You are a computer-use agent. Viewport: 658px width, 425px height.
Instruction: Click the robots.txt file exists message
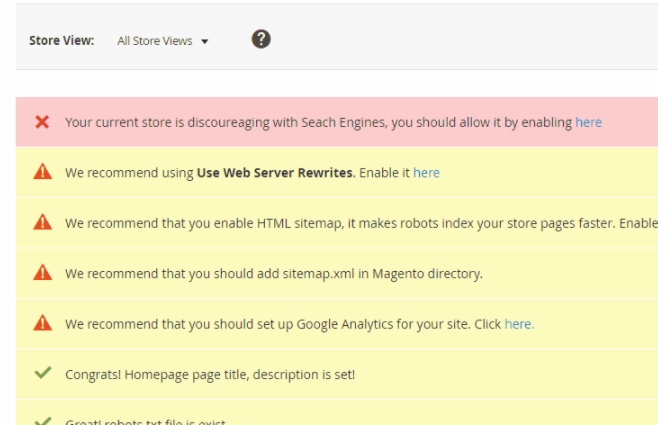point(146,421)
